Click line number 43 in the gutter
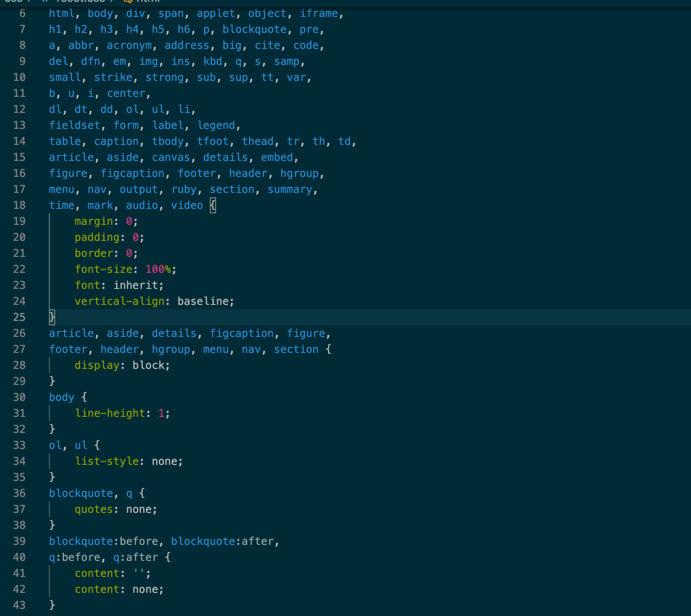 20,605
